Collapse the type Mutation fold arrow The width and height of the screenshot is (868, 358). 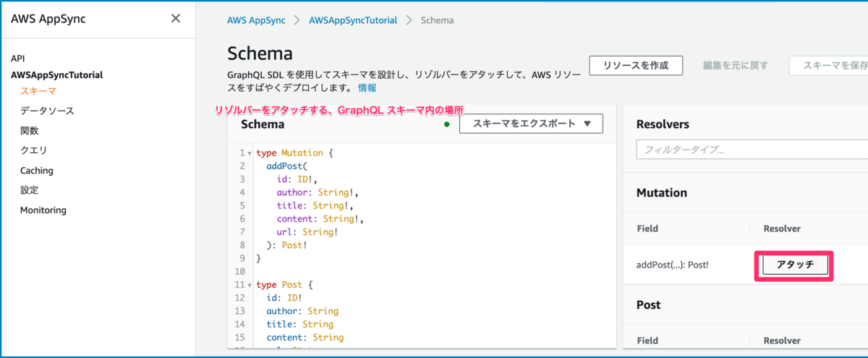pyautogui.click(x=250, y=153)
